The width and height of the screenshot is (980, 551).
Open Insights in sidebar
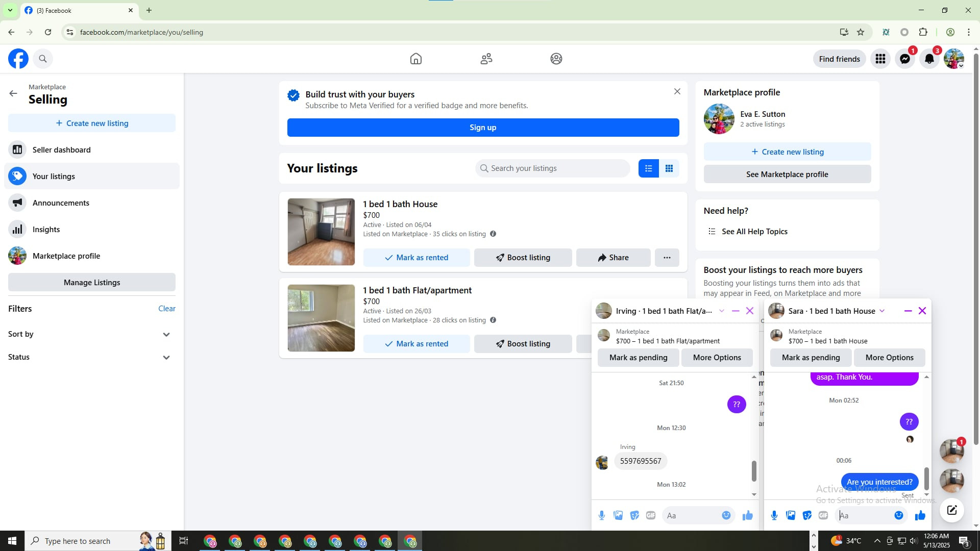pos(92,230)
